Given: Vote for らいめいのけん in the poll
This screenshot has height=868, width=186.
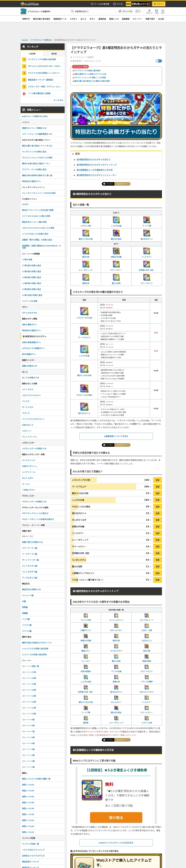Looking at the screenshot, I should pos(157,560).
